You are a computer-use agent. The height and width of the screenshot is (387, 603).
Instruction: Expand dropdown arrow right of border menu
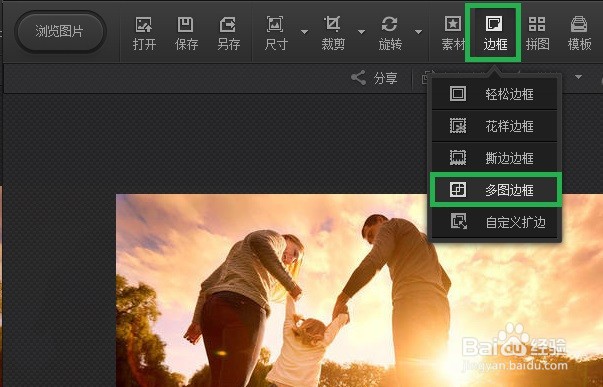578,77
